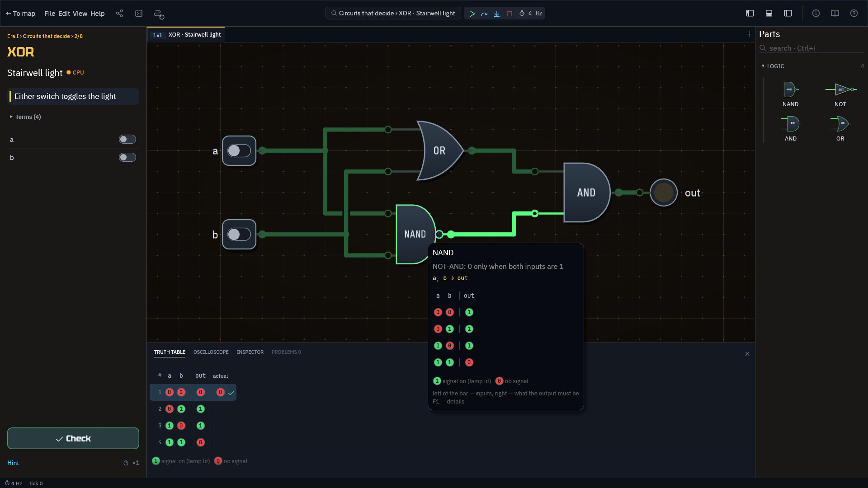Viewport: 868px width, 488px height.
Task: Flip switch a on the canvas
Action: [239, 151]
